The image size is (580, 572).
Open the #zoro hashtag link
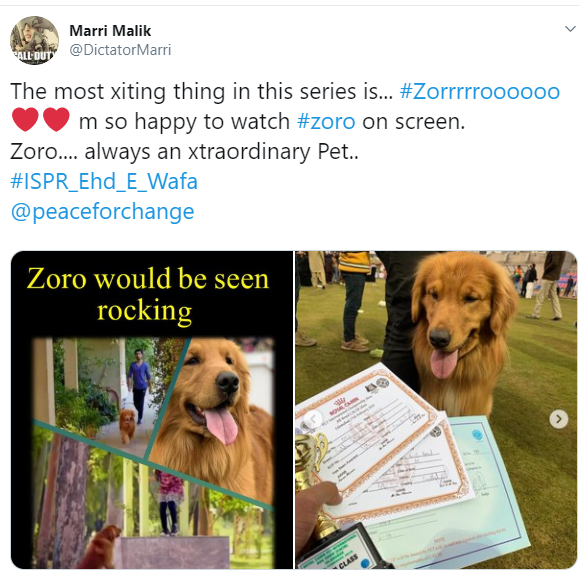[x=326, y=121]
